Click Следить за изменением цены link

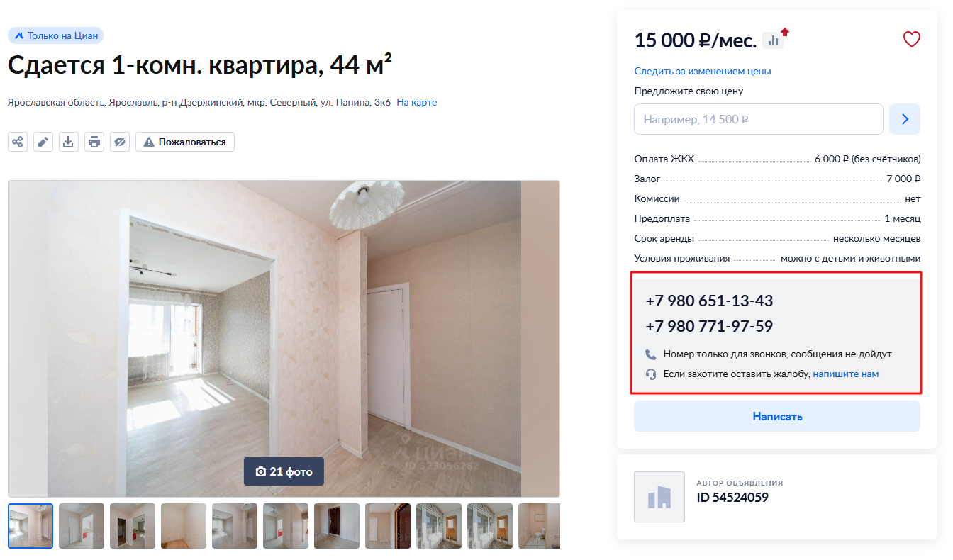click(x=703, y=72)
